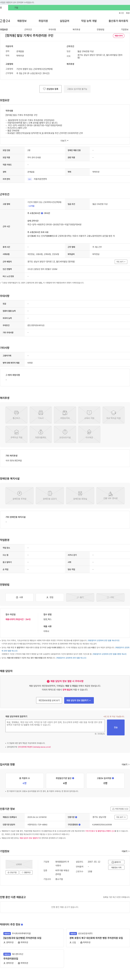Image resolution: width=130 pixels, height=980 pixels.
Task: Click info icon beside 취업알선기관 알선
Action: pos(73,778)
